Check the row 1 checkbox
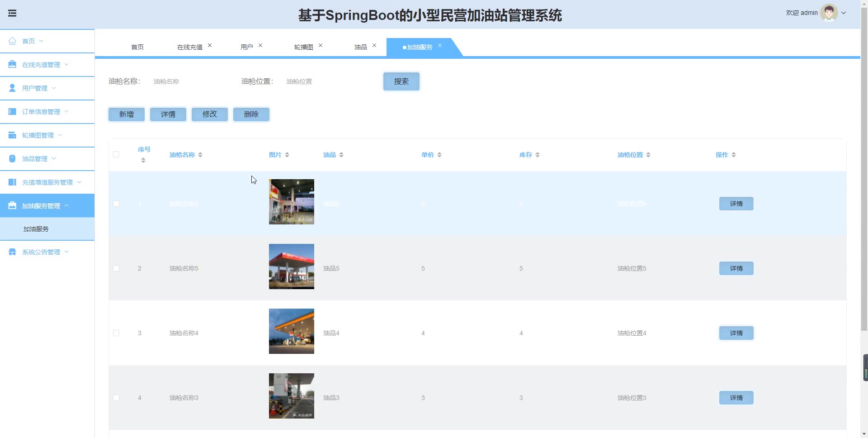868x438 pixels. coord(116,204)
